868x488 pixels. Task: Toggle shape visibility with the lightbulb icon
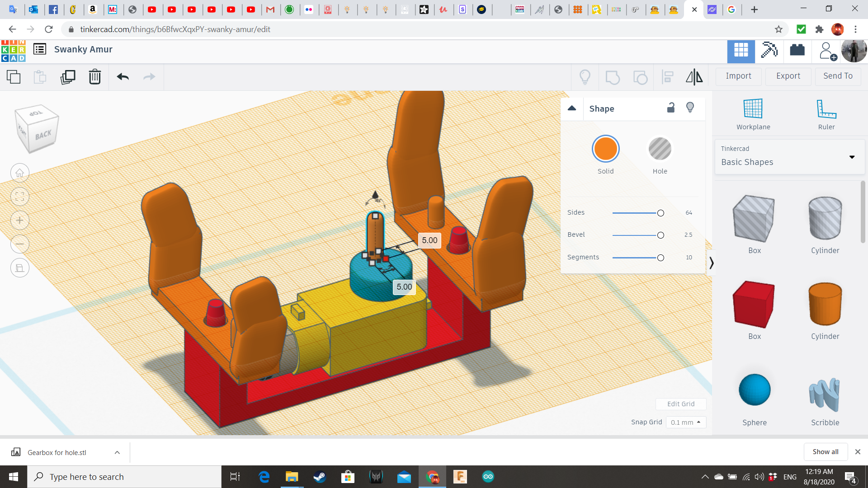click(690, 108)
